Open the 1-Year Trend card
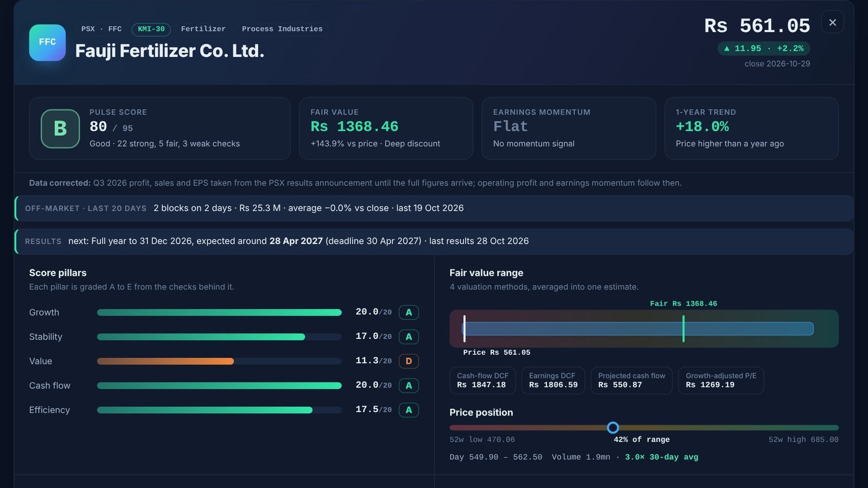Screen dimensions: 868x488 click(x=751, y=129)
